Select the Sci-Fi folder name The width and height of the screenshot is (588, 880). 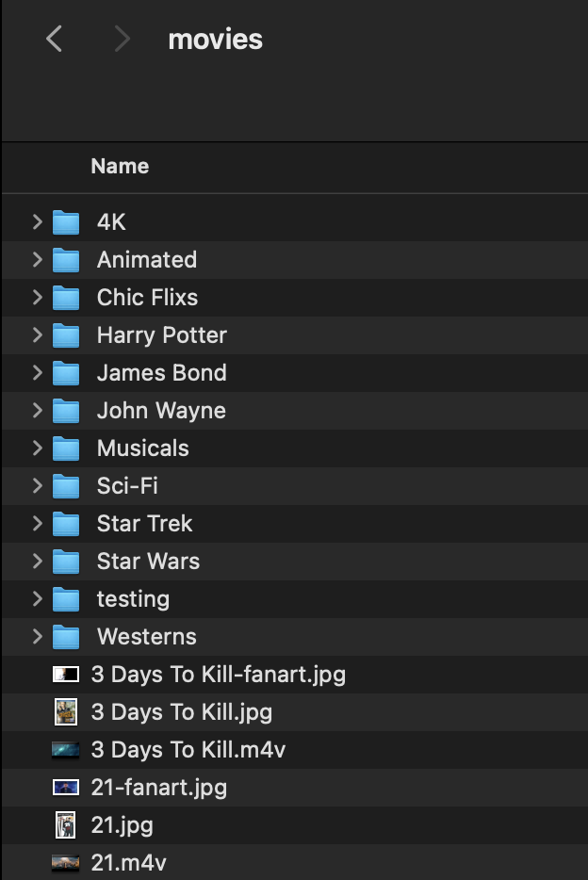tap(127, 485)
